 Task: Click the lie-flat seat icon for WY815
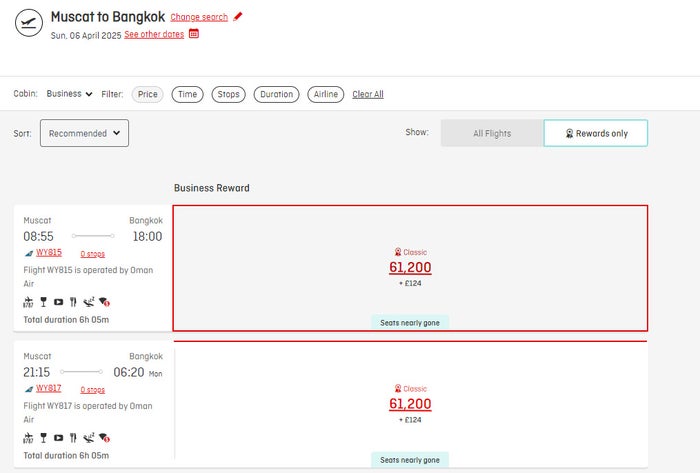click(x=89, y=302)
